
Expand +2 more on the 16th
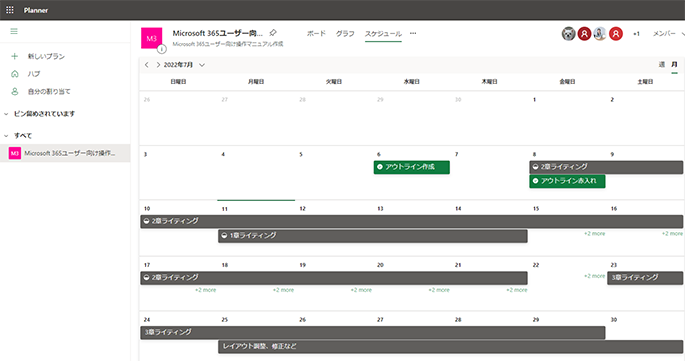tap(672, 234)
